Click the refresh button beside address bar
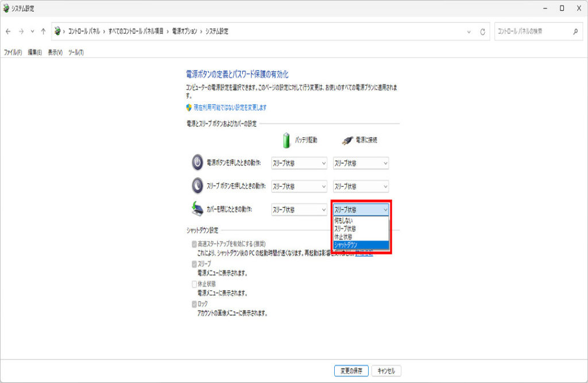This screenshot has width=588, height=383. (483, 32)
